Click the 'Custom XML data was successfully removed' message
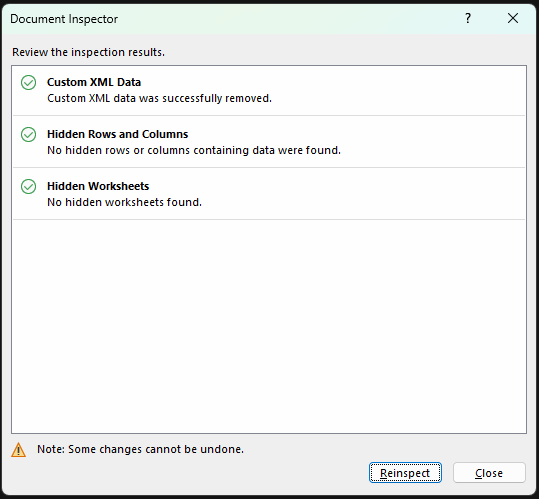The width and height of the screenshot is (539, 499). 160,98
